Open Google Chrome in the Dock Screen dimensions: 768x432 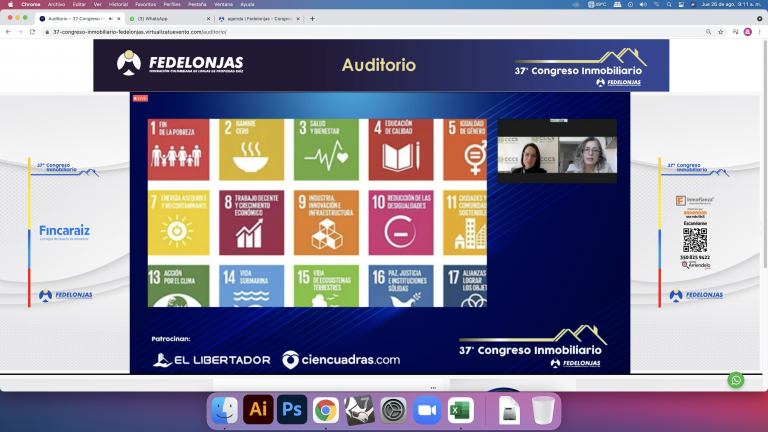(326, 410)
